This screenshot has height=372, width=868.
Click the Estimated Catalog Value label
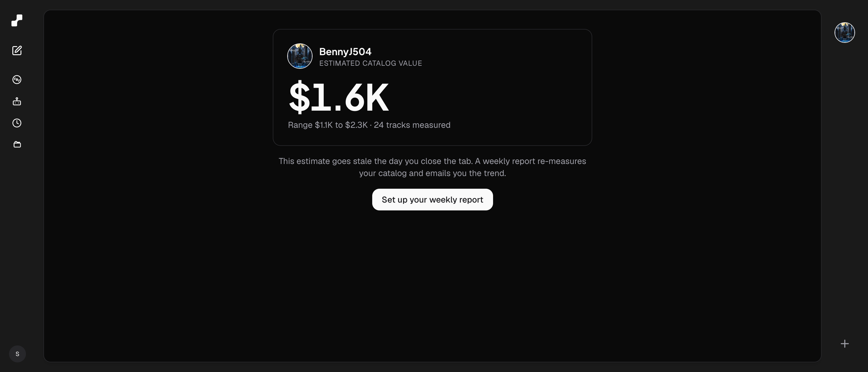[x=371, y=63]
